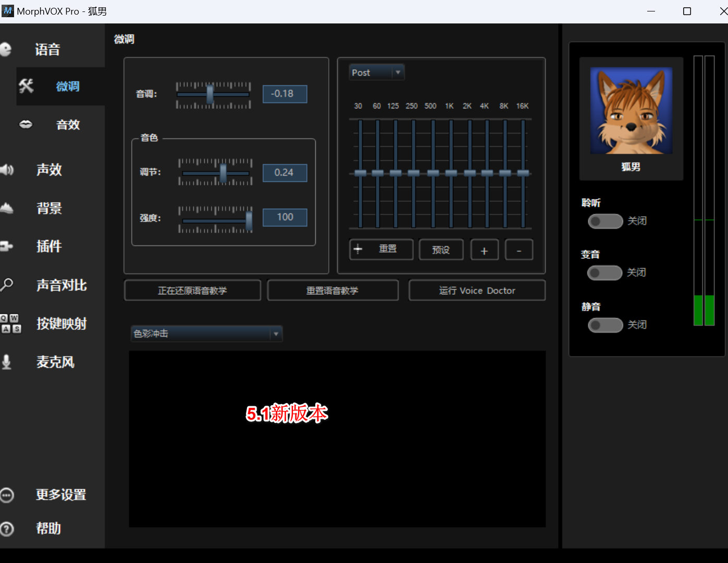The image size is (728, 563).
Task: Click the 250 Hz equalizer band slider
Action: tap(414, 173)
